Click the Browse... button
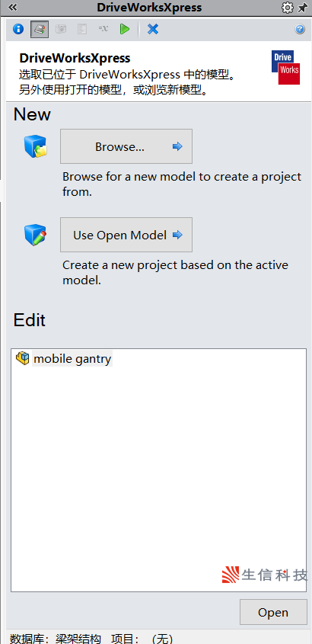The height and width of the screenshot is (644, 312). point(126,146)
